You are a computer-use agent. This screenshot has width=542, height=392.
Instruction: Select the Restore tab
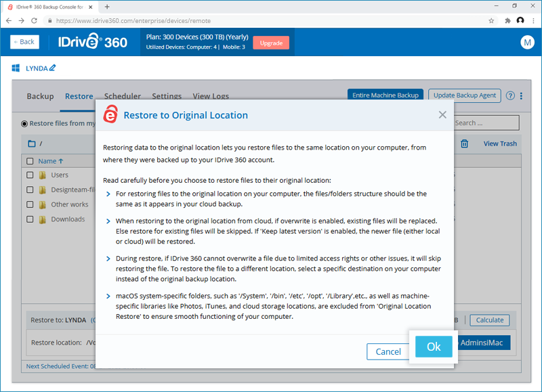click(79, 96)
